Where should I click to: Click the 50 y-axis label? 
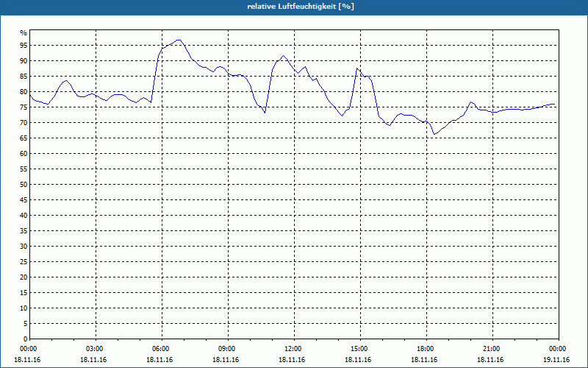[x=24, y=185]
